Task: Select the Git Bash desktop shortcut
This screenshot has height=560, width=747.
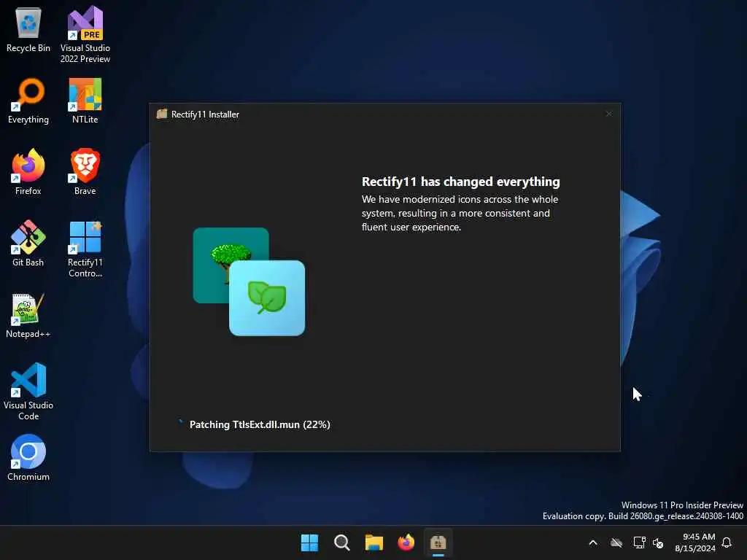Action: (28, 244)
